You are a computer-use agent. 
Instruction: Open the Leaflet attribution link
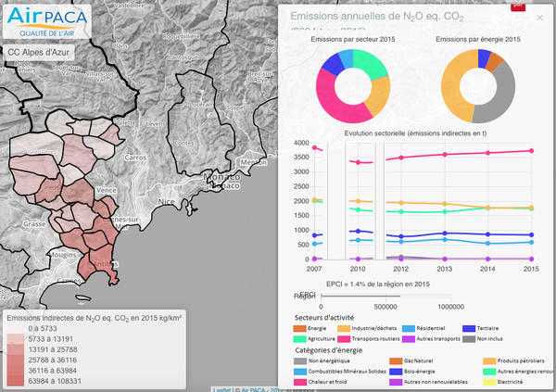coord(221,388)
